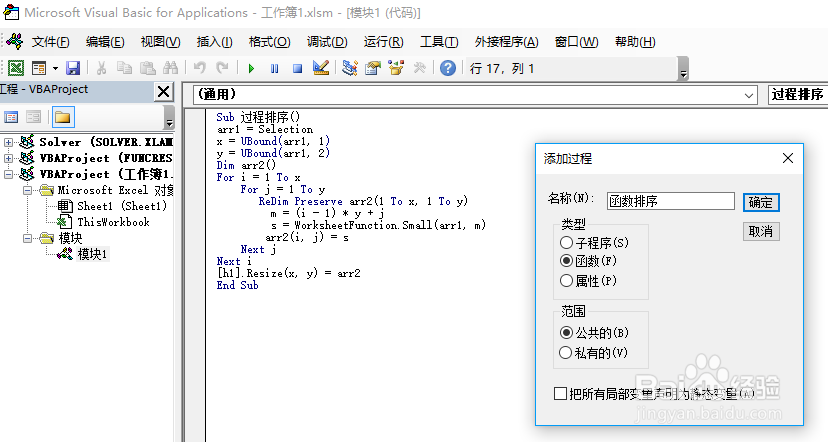The height and width of the screenshot is (442, 828).
Task: Click the Insert UserForm toolbar icon
Action: (39, 68)
